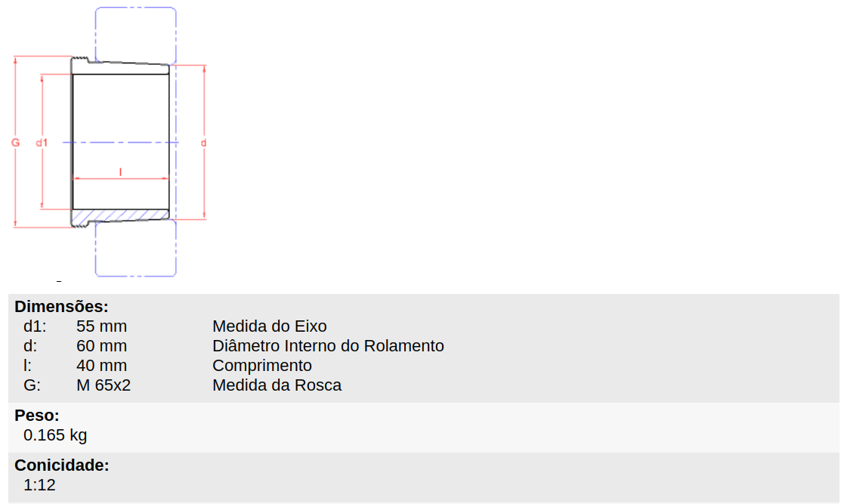The image size is (841, 504).
Task: Click the 55 mm shaft value
Action: 101,326
